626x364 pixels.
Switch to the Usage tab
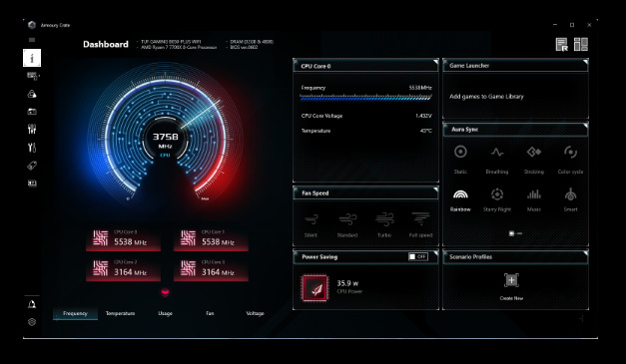pos(166,313)
